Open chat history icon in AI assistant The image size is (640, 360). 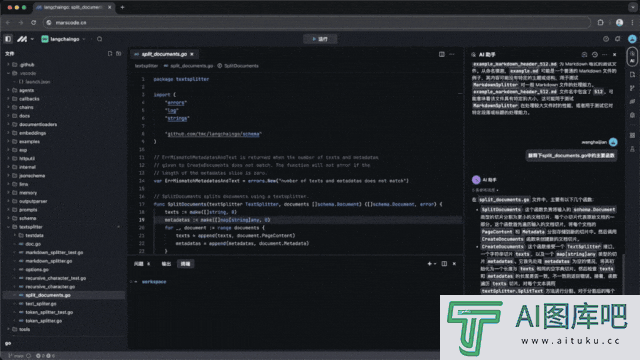[x=595, y=54]
